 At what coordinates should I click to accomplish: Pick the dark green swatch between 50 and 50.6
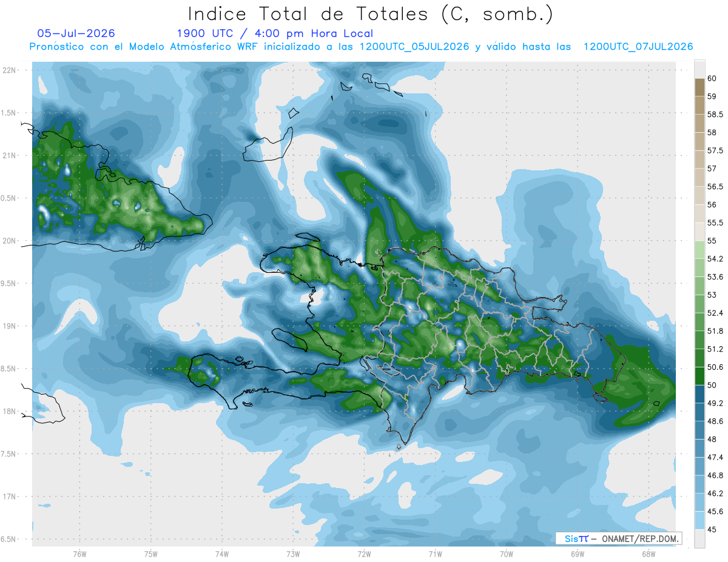tap(699, 376)
